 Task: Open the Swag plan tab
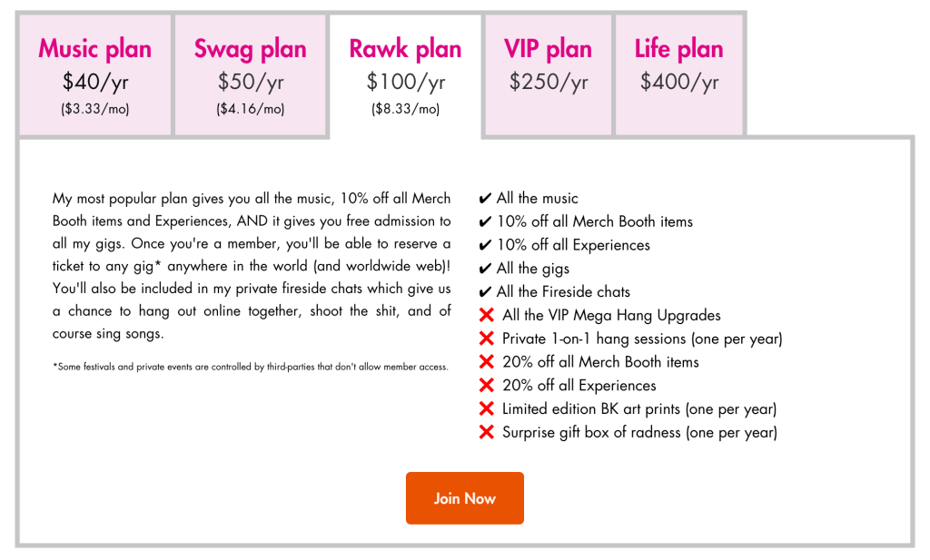coord(251,74)
